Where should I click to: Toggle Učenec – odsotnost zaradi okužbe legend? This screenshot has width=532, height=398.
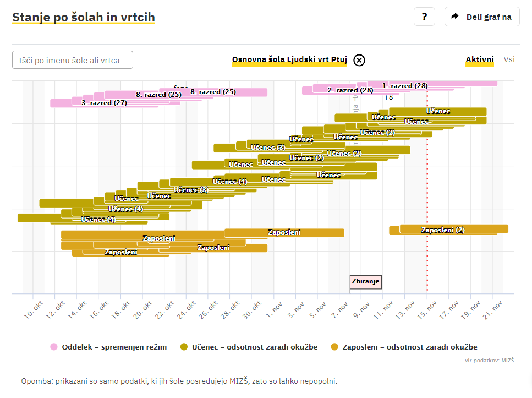[x=253, y=347]
